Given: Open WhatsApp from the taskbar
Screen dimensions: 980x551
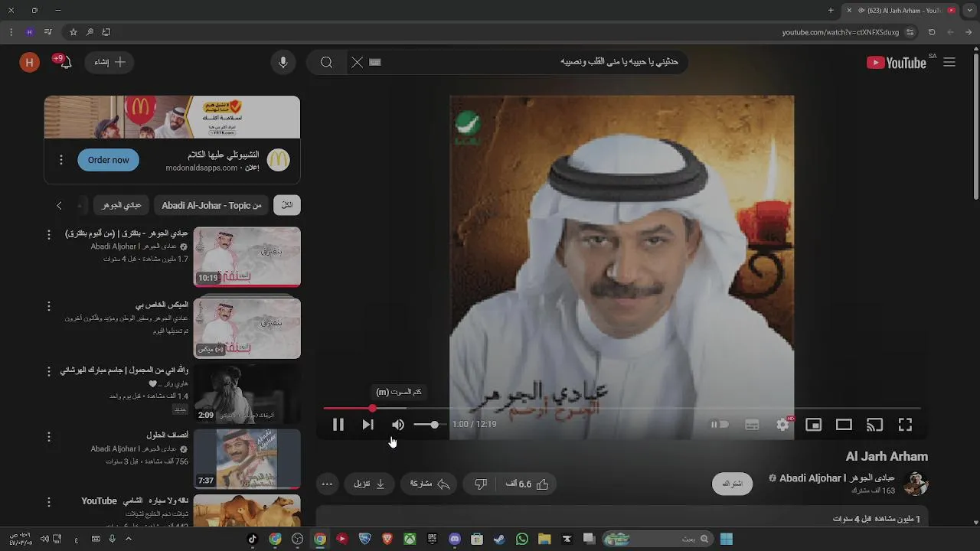Looking at the screenshot, I should pos(522,539).
